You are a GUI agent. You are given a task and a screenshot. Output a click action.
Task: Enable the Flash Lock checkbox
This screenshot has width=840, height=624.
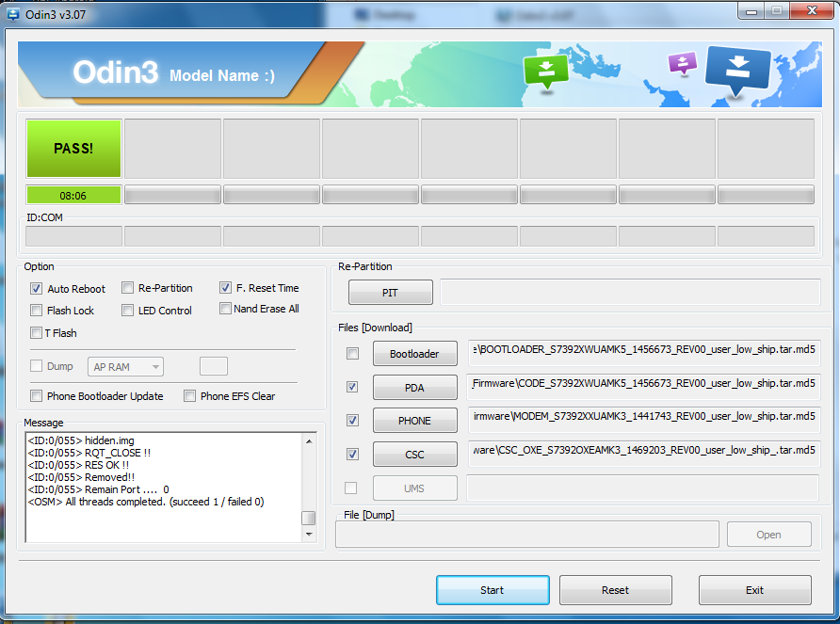pyautogui.click(x=36, y=311)
